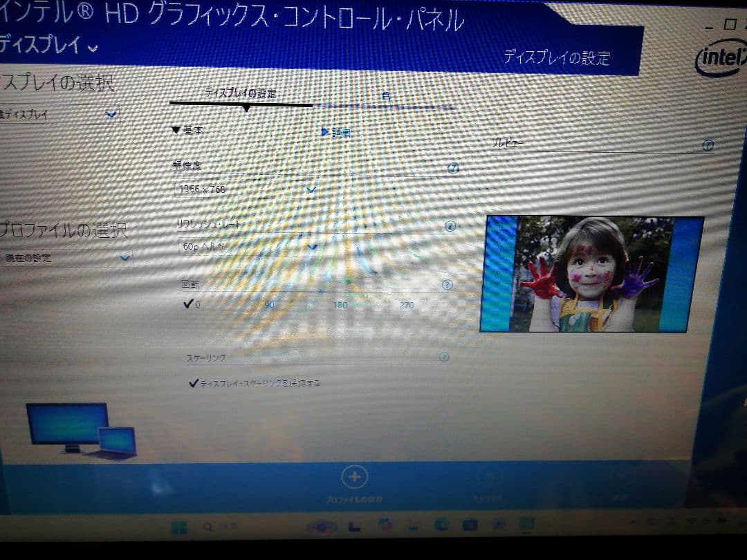Open the Windows Start menu
747x560 pixels.
tap(179, 527)
